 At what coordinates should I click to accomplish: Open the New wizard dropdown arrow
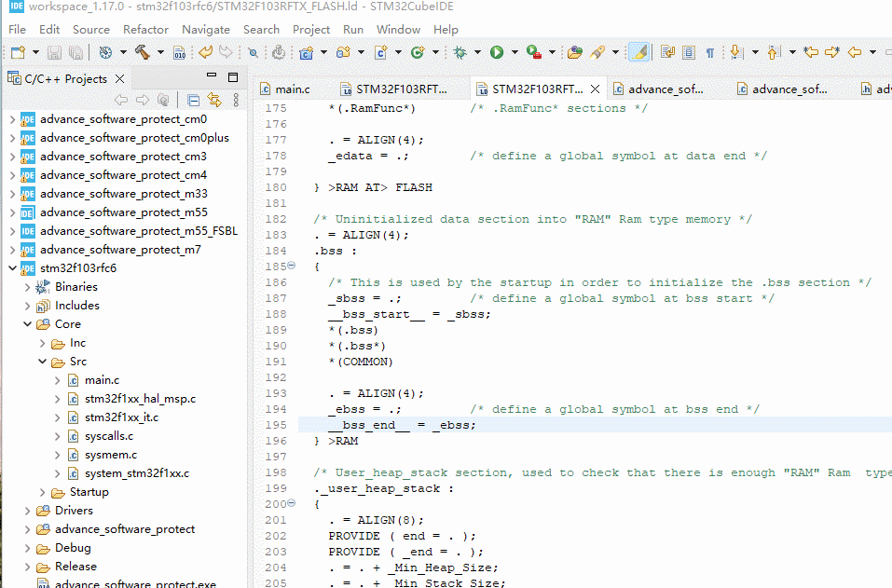click(x=35, y=53)
